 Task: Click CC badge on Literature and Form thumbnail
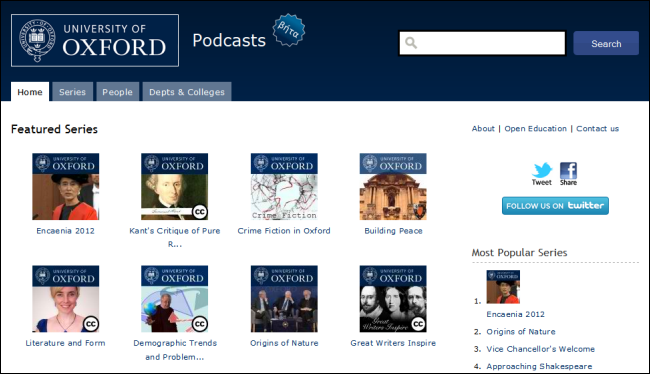click(x=91, y=324)
